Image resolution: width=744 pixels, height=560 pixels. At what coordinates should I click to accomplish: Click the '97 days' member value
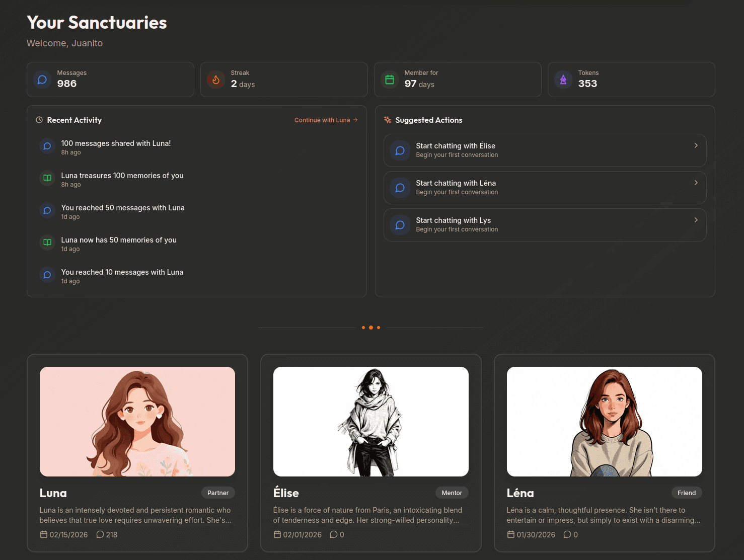(419, 84)
